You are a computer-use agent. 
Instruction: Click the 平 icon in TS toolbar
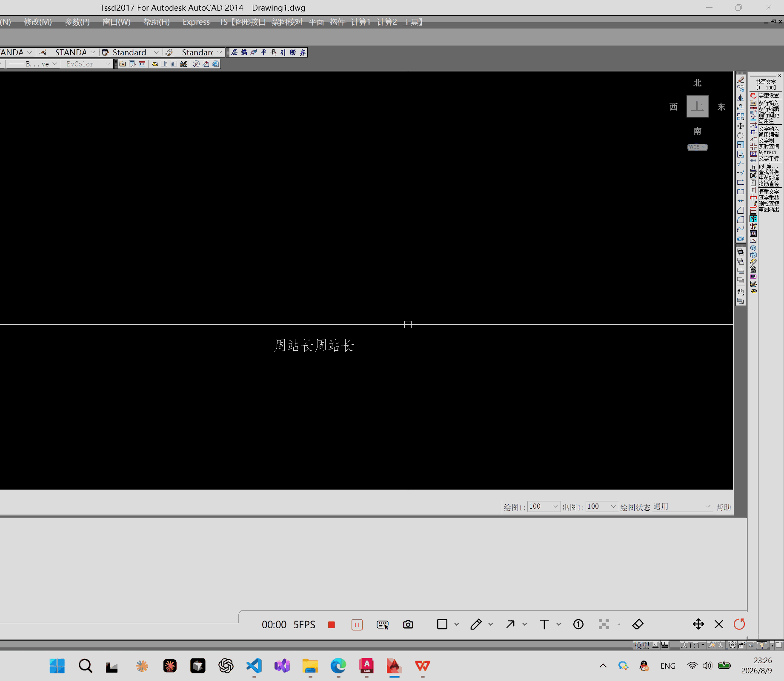(x=263, y=52)
